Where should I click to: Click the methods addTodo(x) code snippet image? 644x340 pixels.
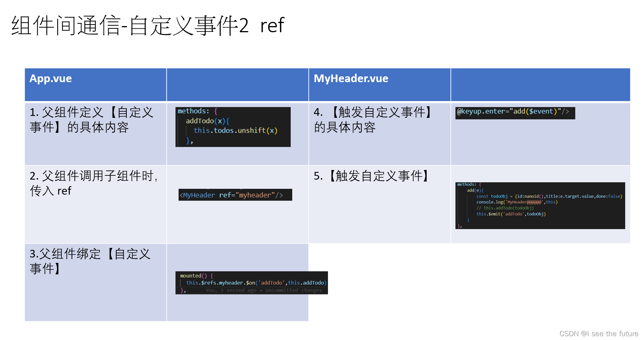pyautogui.click(x=233, y=127)
